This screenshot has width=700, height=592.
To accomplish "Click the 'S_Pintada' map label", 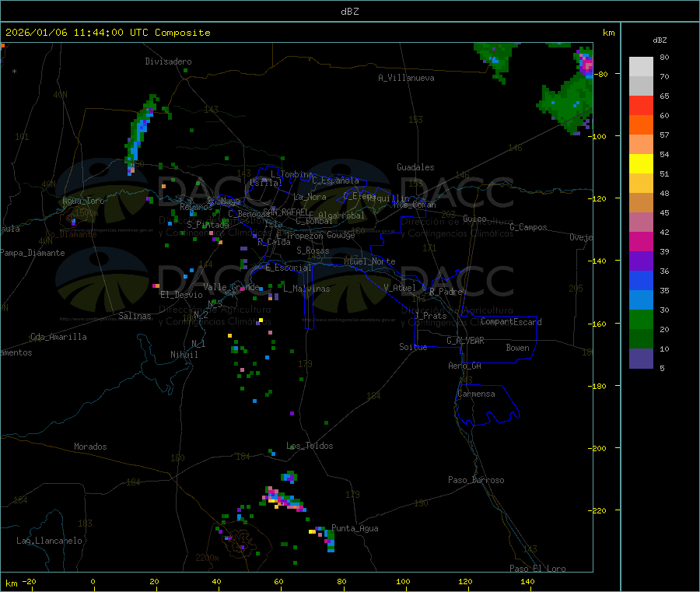I will (208, 225).
